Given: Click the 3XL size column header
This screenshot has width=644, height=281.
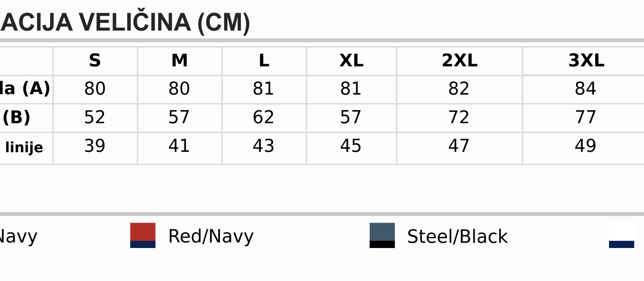Looking at the screenshot, I should click(586, 61).
